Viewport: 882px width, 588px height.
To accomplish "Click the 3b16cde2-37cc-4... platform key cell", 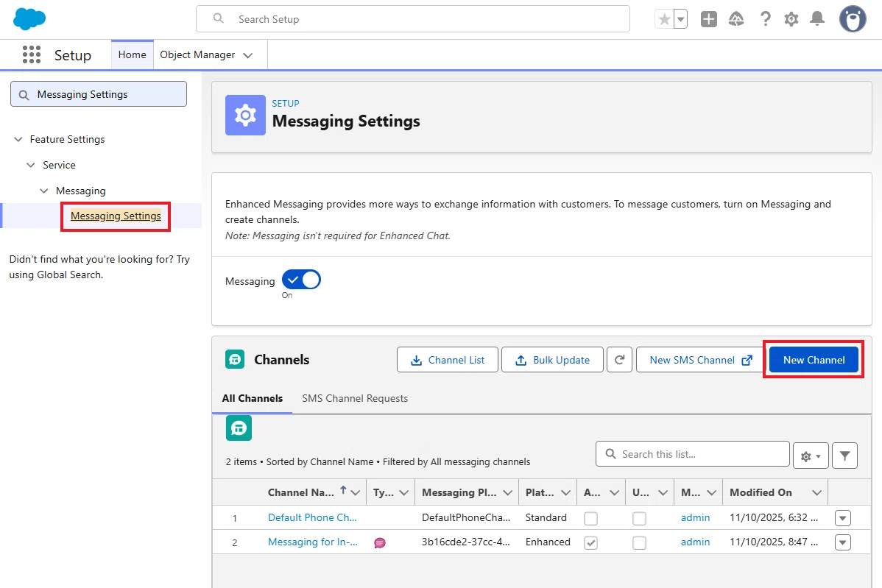I will pyautogui.click(x=466, y=542).
